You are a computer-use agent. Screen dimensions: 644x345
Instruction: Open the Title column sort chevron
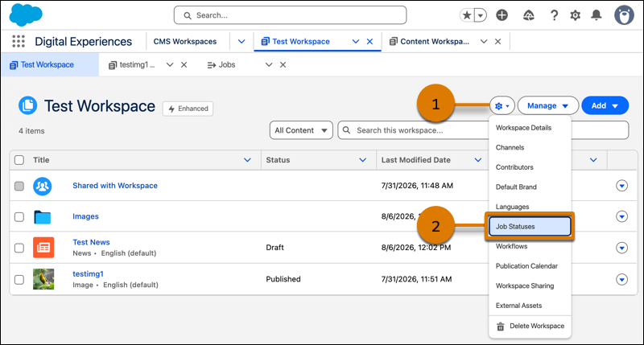(247, 160)
